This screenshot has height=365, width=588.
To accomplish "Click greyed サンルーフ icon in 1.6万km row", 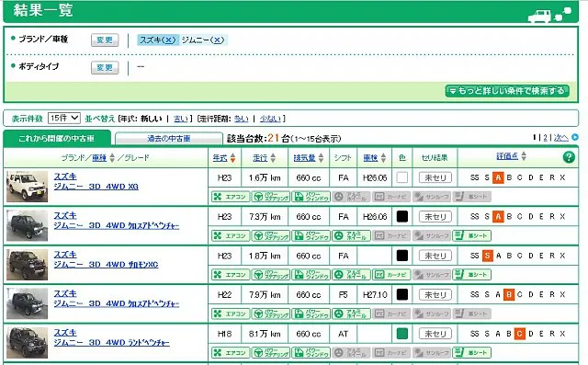I will click(432, 197).
